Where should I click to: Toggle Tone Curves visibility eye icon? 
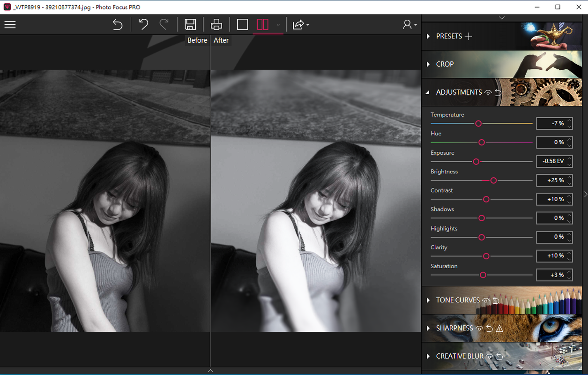coord(486,300)
